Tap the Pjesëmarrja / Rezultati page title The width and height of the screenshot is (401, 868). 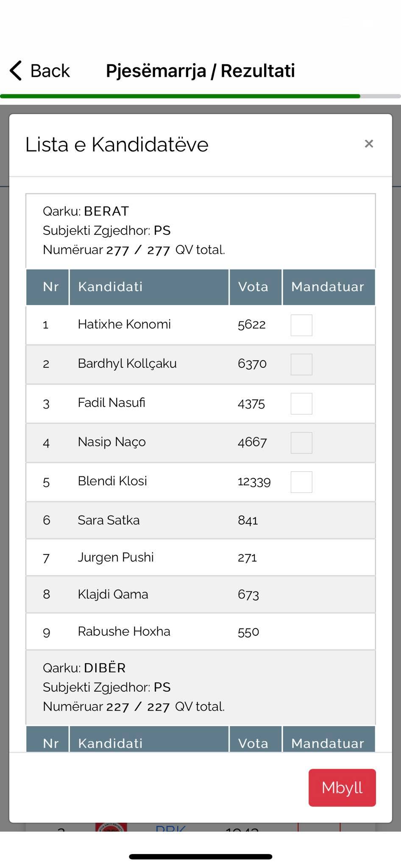pyautogui.click(x=200, y=71)
